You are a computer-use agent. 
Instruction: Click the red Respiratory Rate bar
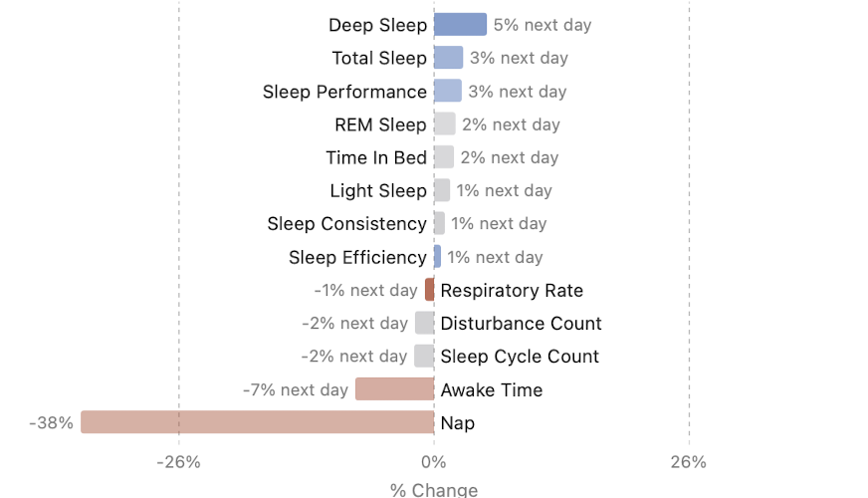pos(430,290)
